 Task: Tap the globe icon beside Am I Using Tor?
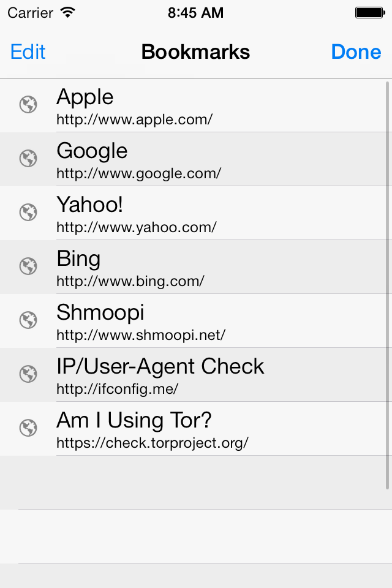click(28, 428)
